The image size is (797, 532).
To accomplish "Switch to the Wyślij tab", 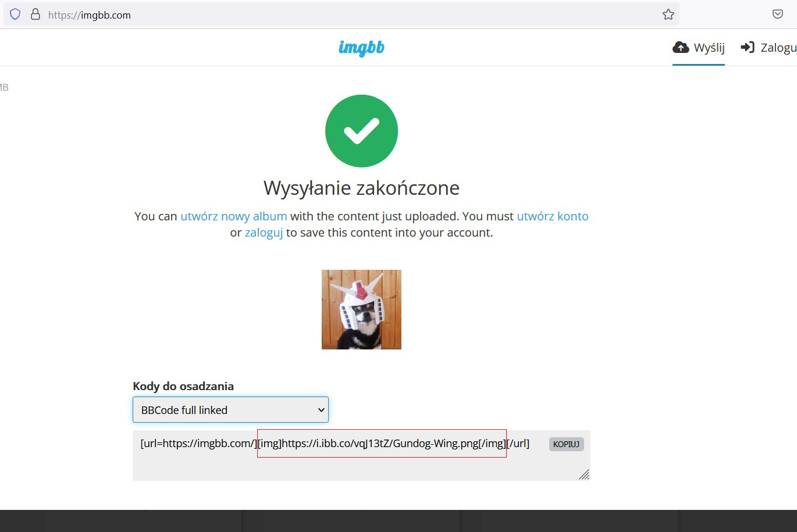I will point(698,48).
